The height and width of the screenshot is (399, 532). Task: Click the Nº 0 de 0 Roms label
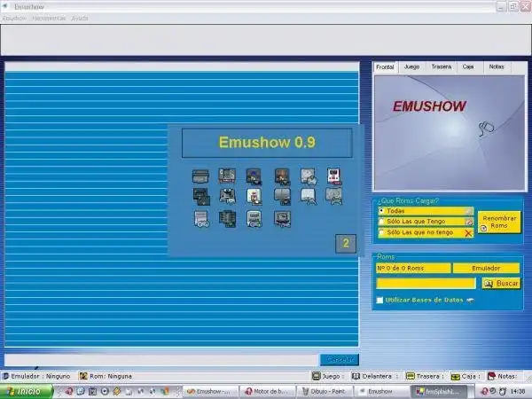[x=413, y=268]
